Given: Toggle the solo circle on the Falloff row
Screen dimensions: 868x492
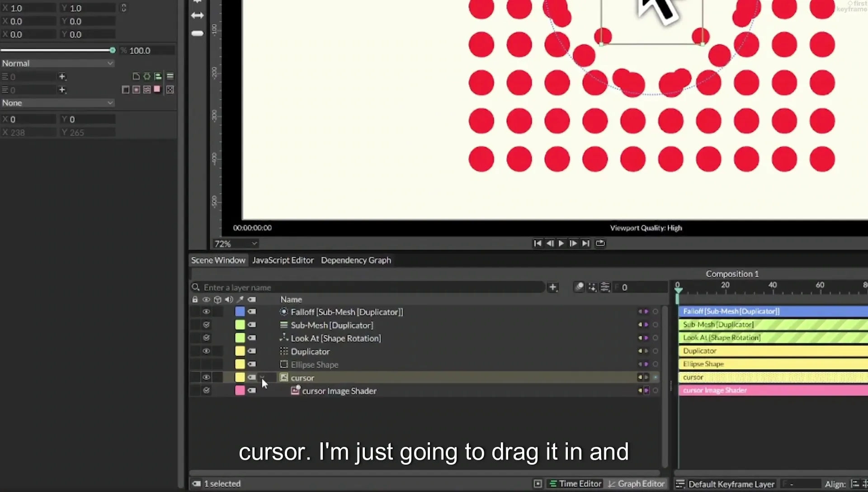Looking at the screenshot, I should [655, 312].
